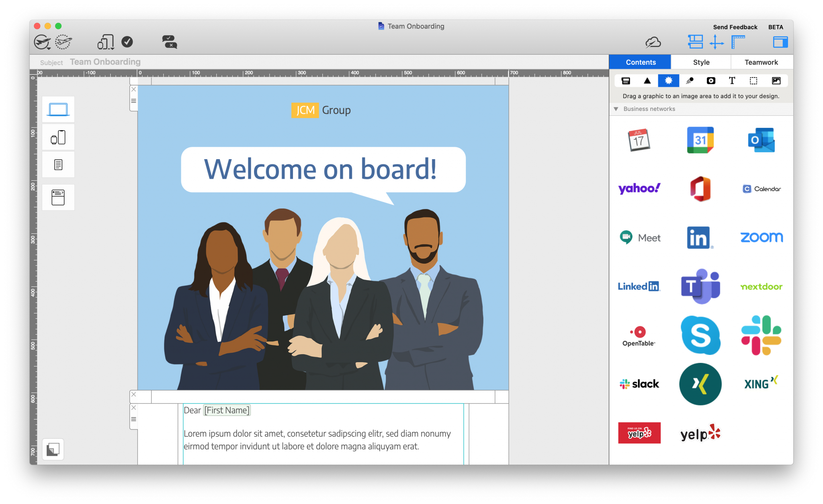Select the Microsoft Teams logo

[700, 285]
